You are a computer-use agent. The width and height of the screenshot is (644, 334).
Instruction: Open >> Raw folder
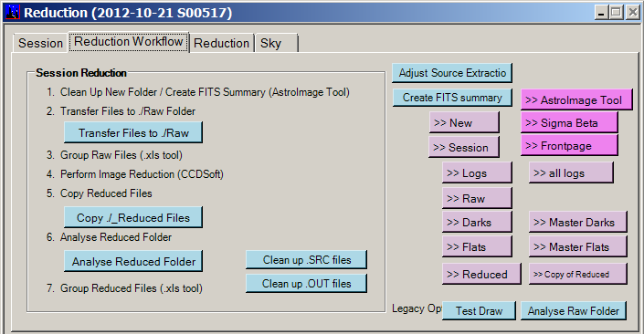click(477, 198)
